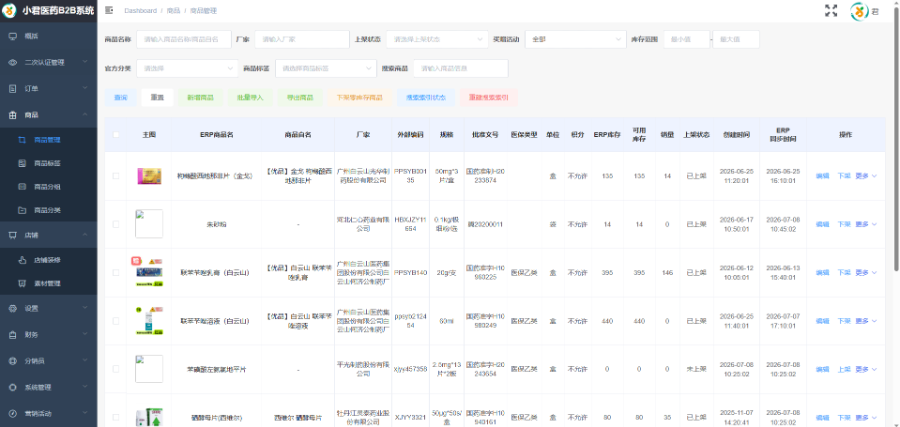Expand the 财务 submenu chevron
Image resolution: width=900 pixels, height=427 pixels.
[85, 334]
